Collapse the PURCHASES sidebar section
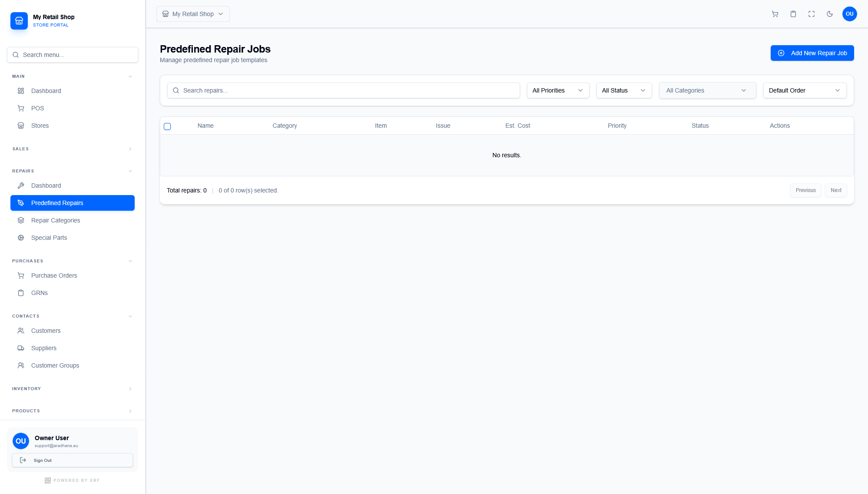The image size is (868, 494). [72, 261]
